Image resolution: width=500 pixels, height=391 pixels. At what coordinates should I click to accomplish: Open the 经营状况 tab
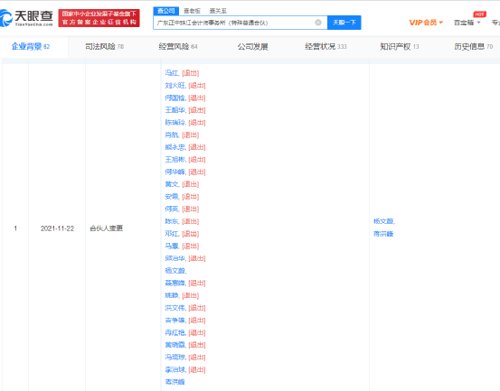[x=326, y=47]
